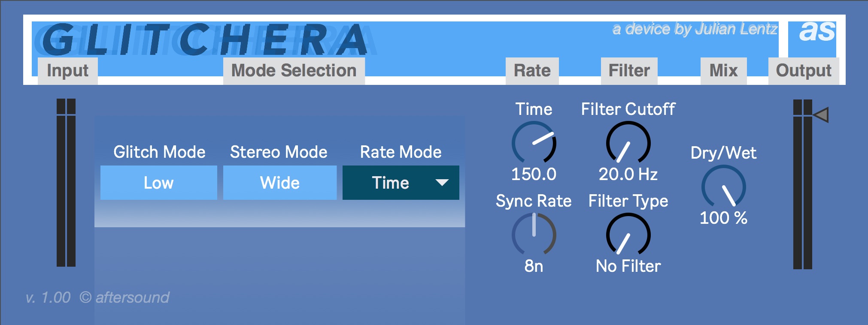Screen dimensions: 868x325
Task: Click the Filter Cutoff knob
Action: click(628, 143)
